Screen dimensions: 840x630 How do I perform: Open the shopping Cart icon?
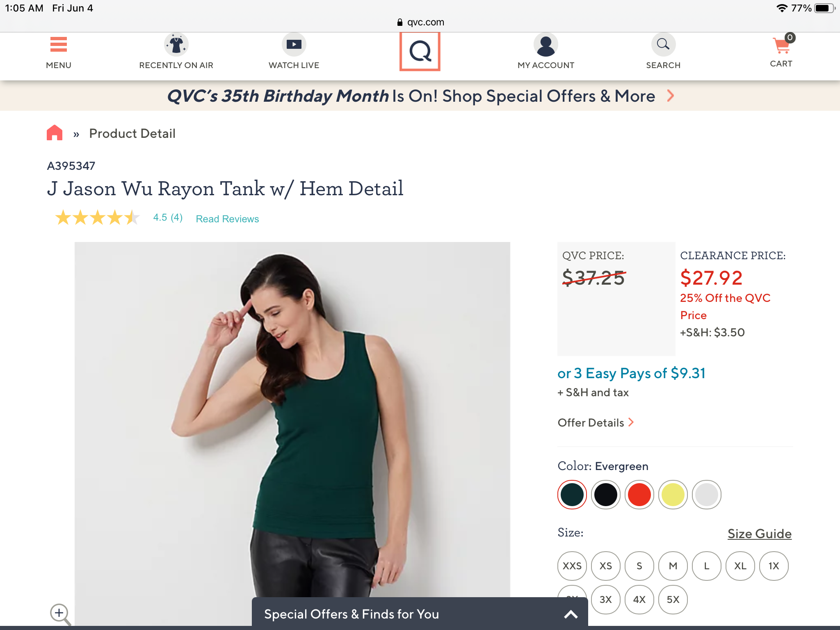click(781, 46)
